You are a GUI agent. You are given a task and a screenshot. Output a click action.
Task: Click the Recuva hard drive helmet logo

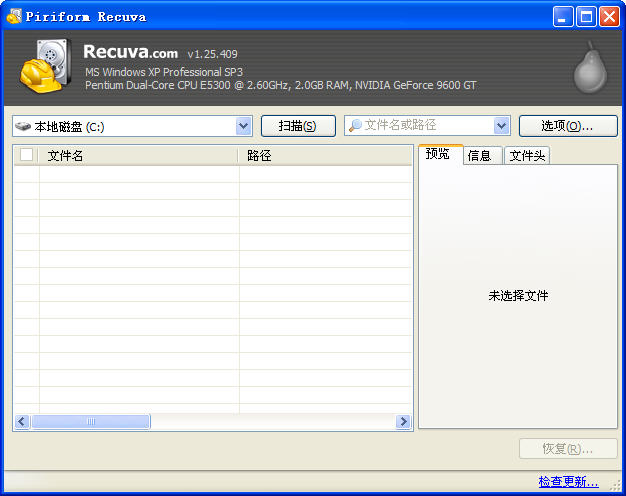[x=46, y=68]
